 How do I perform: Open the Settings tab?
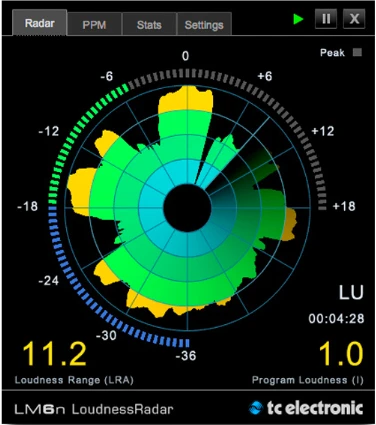pos(204,25)
